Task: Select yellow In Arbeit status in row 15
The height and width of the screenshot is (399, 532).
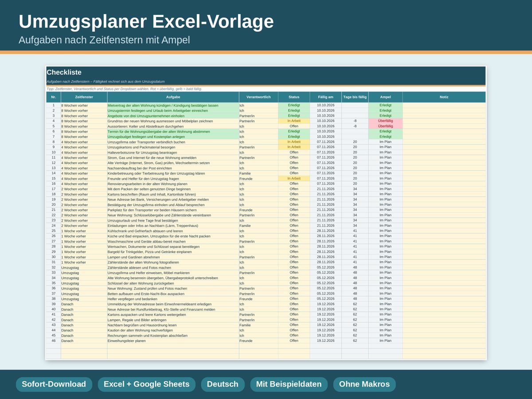Action: [x=294, y=179]
